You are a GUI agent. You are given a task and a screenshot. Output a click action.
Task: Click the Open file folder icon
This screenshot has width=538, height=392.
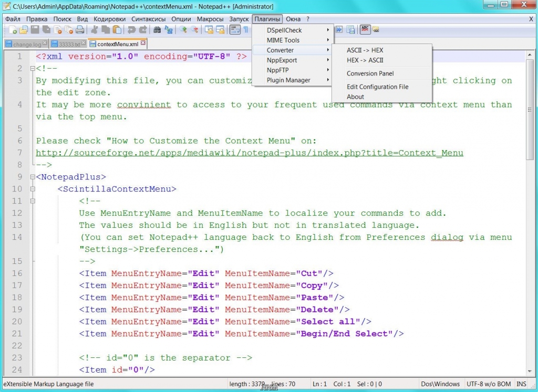(23, 30)
